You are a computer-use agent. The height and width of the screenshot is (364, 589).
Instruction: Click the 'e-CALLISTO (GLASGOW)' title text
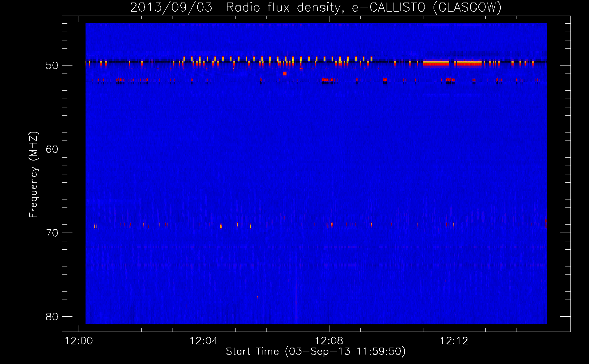click(x=427, y=8)
